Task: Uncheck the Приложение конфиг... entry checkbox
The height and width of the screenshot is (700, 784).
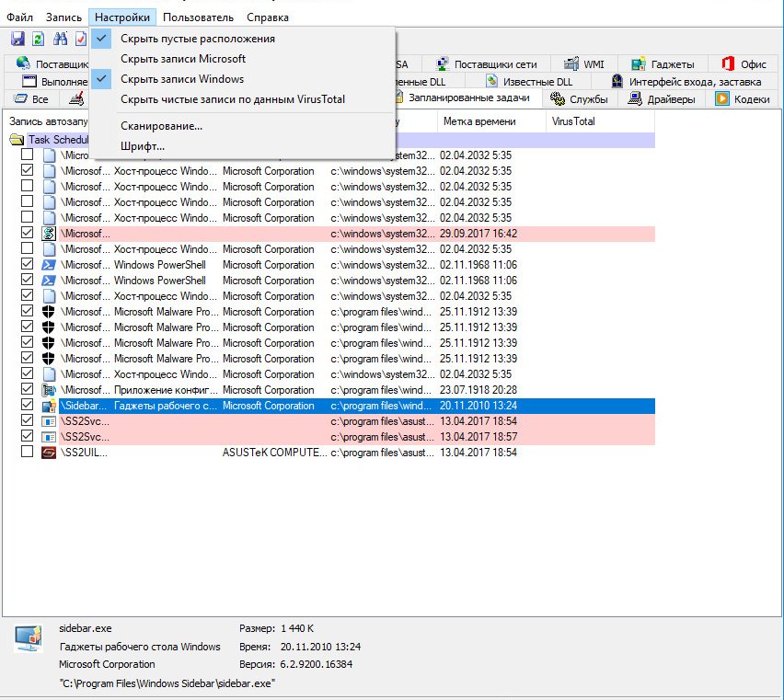Action: coord(27,389)
